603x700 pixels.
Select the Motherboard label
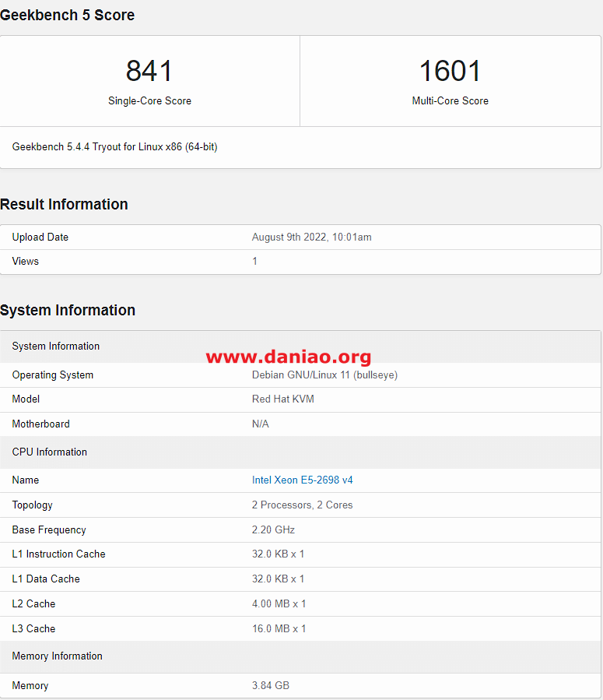40,424
